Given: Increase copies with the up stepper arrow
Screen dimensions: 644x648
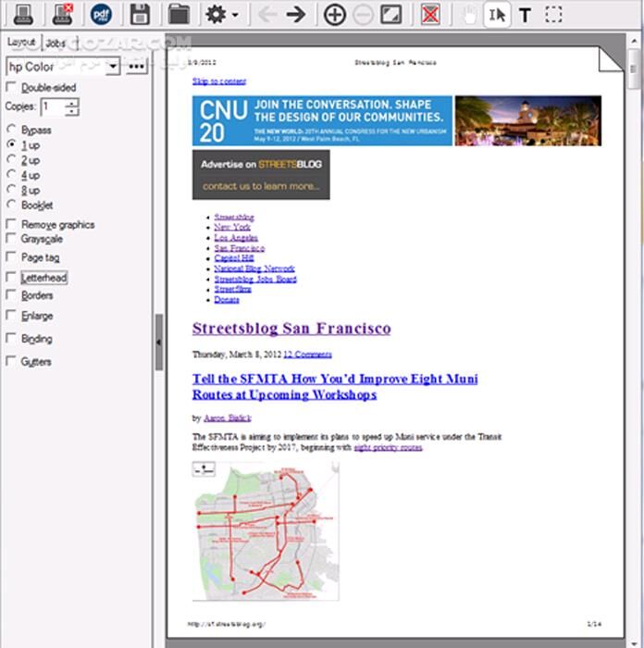Looking at the screenshot, I should point(72,103).
